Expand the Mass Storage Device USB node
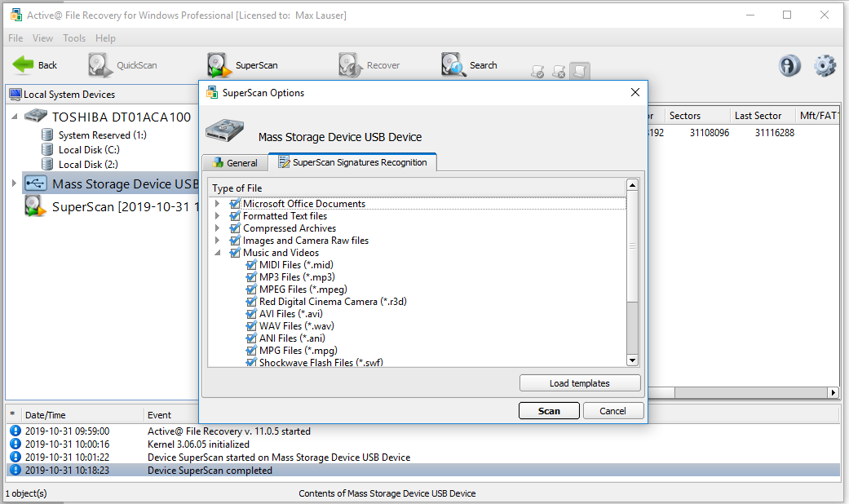The width and height of the screenshot is (849, 504). click(x=14, y=183)
